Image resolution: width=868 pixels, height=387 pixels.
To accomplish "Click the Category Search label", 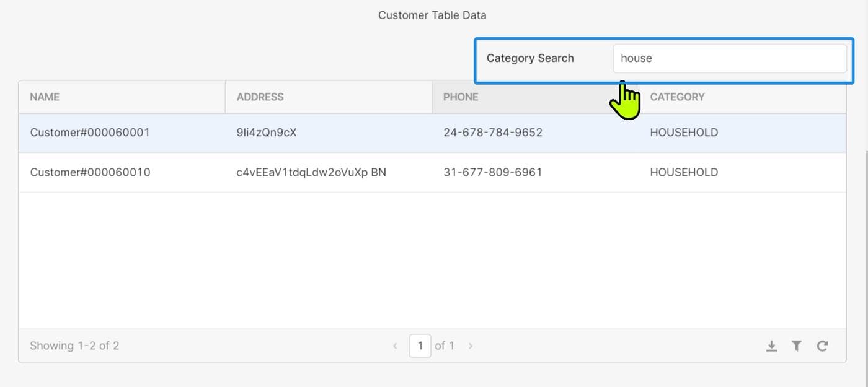I will [x=530, y=58].
